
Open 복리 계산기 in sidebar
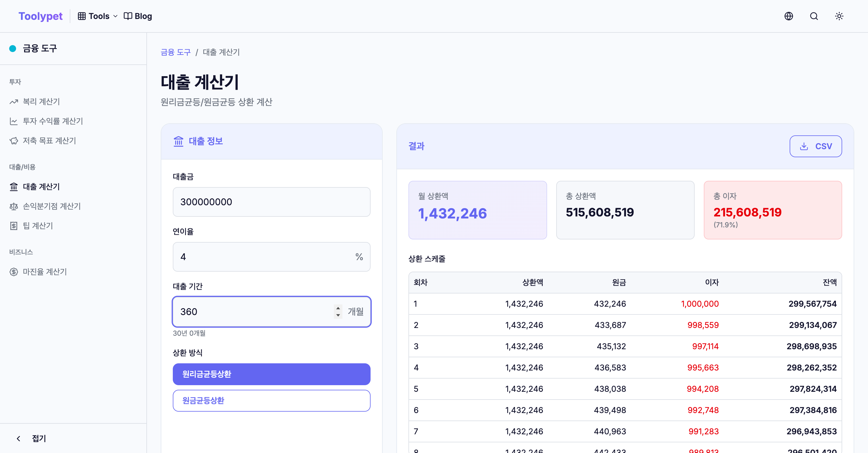click(41, 101)
